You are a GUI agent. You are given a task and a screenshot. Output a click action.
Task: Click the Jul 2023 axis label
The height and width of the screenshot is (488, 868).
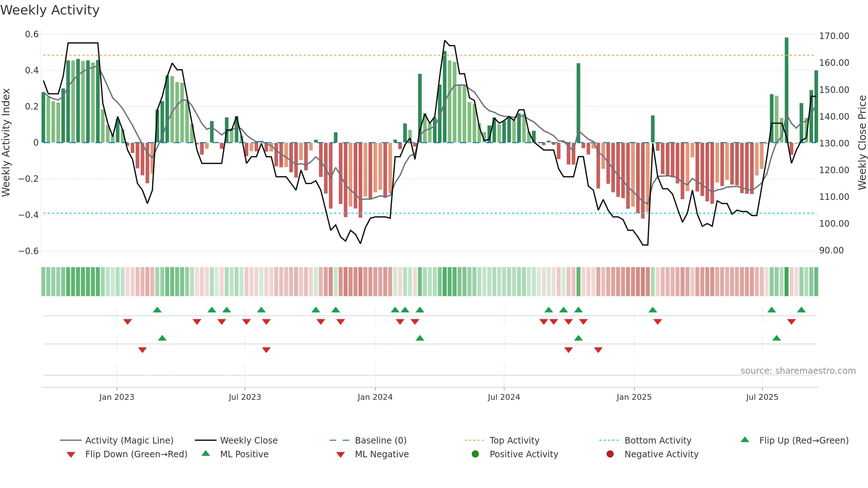[x=245, y=397]
